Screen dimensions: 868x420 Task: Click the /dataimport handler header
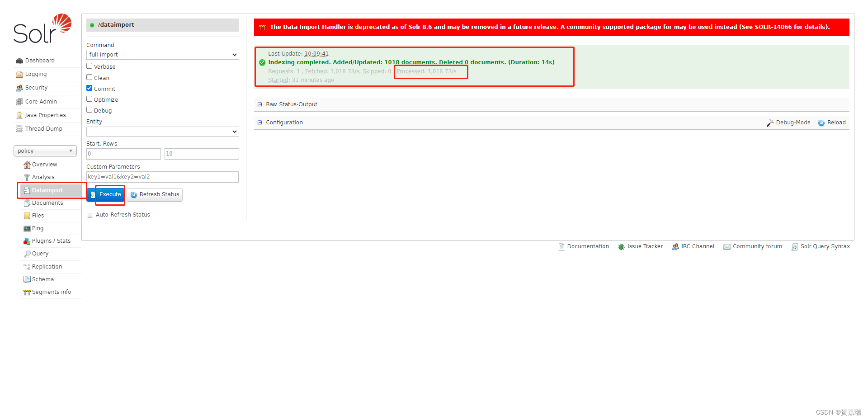coord(163,25)
